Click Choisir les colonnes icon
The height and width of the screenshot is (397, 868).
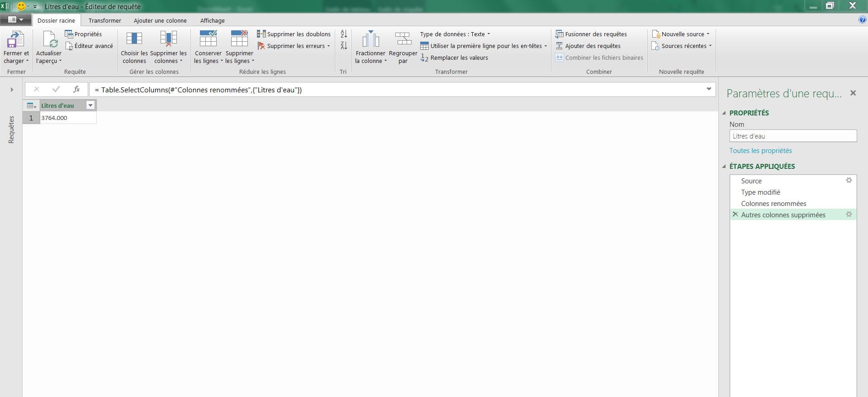click(134, 39)
